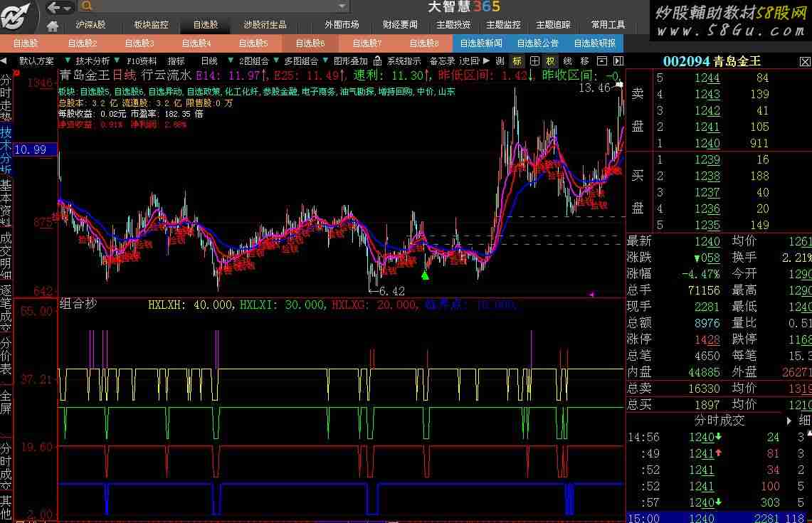
Task: Click buy price 1239 in order book
Action: point(707,159)
